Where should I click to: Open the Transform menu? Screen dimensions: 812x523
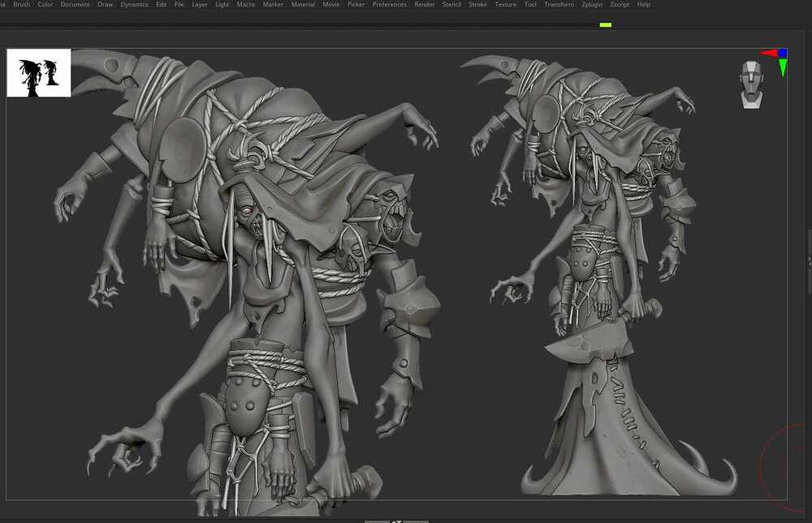(559, 4)
